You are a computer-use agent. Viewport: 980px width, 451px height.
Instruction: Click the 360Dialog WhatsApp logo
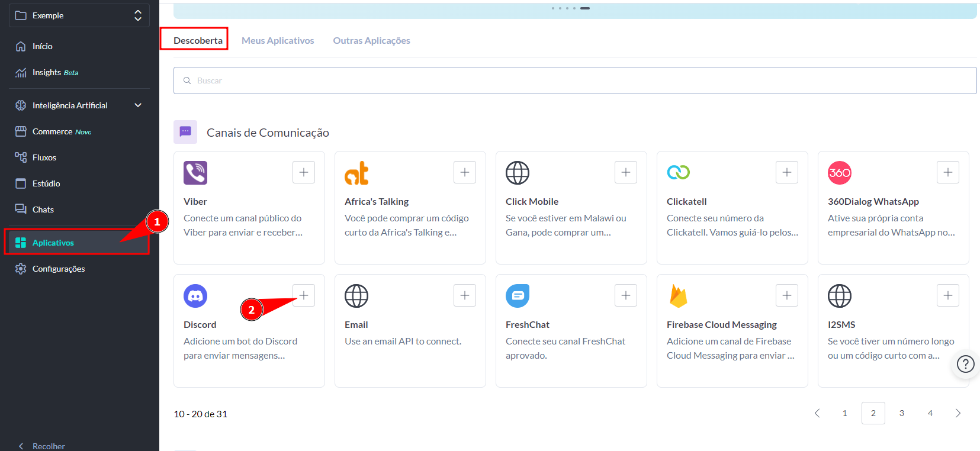click(839, 173)
